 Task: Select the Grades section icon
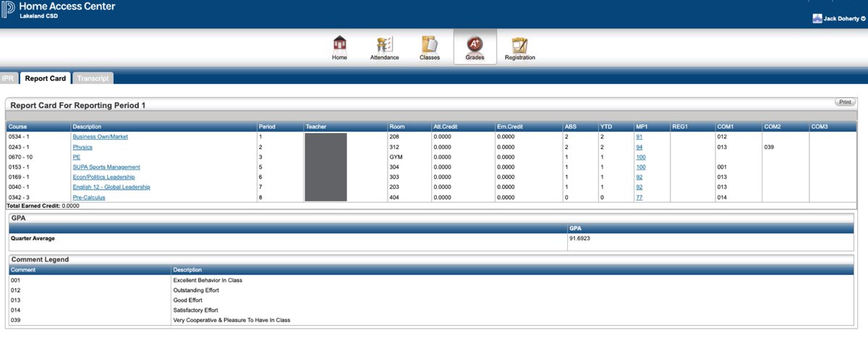click(x=475, y=47)
